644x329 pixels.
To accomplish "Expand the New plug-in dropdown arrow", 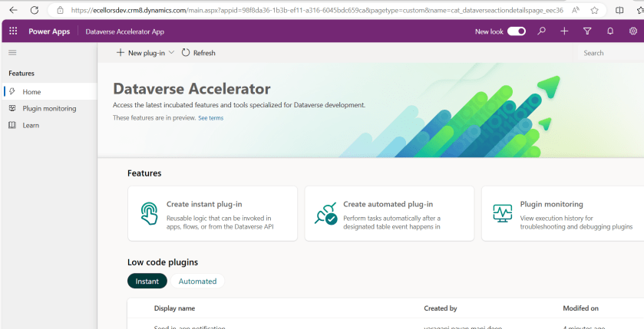I will click(172, 53).
